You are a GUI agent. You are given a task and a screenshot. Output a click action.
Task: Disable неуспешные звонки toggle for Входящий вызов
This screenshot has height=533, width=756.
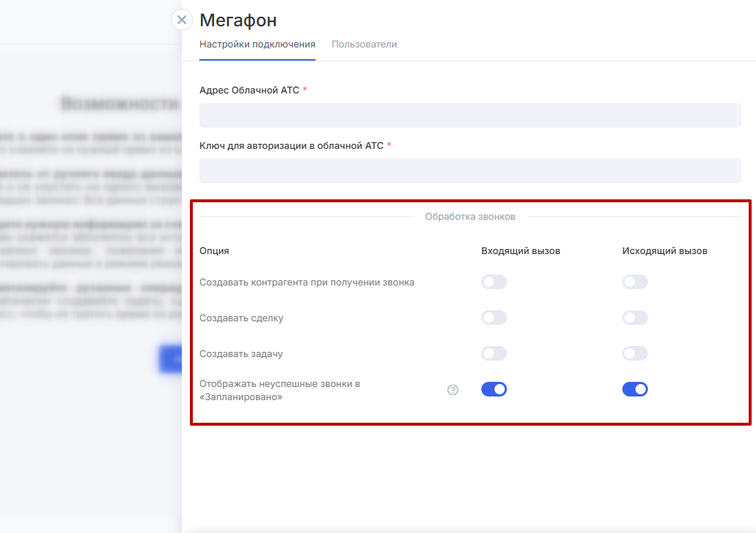(x=494, y=389)
